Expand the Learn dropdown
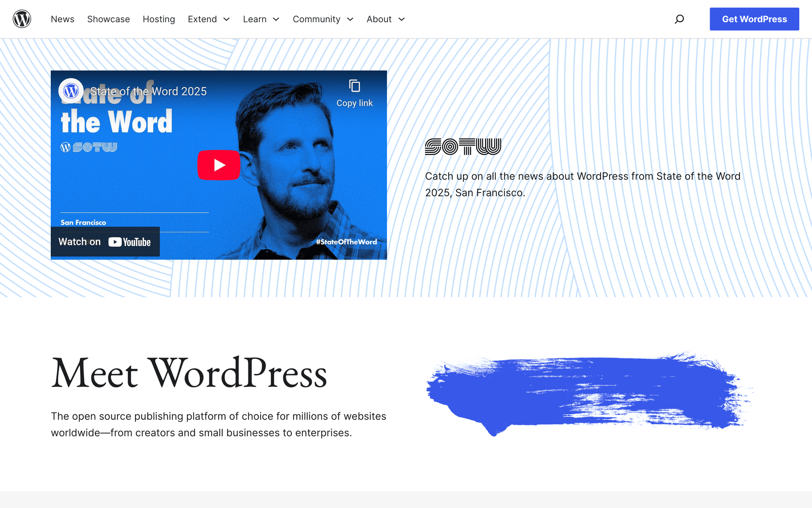Viewport: 812px width, 508px height. [261, 19]
